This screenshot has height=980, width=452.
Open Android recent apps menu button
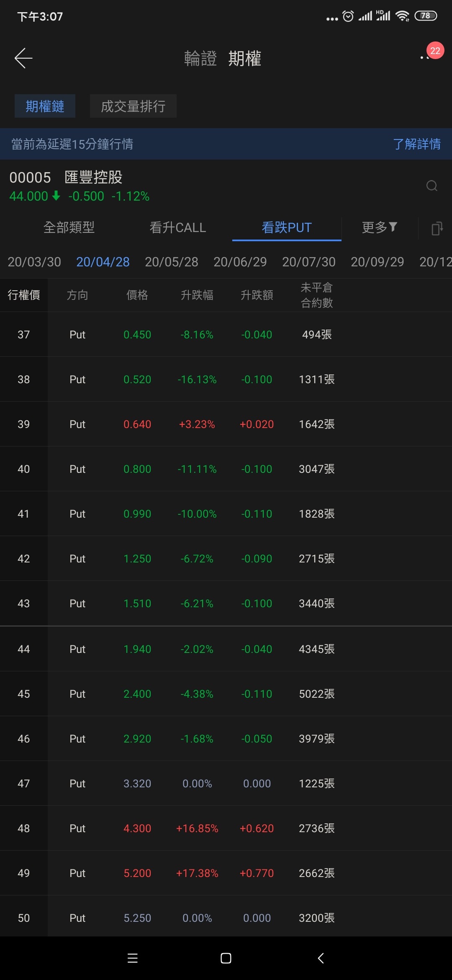(x=133, y=958)
